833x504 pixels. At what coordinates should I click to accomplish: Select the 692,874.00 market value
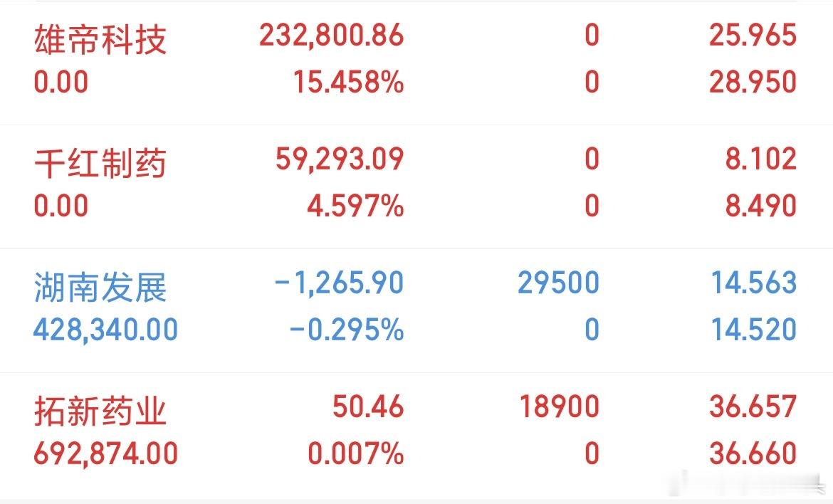(x=105, y=453)
